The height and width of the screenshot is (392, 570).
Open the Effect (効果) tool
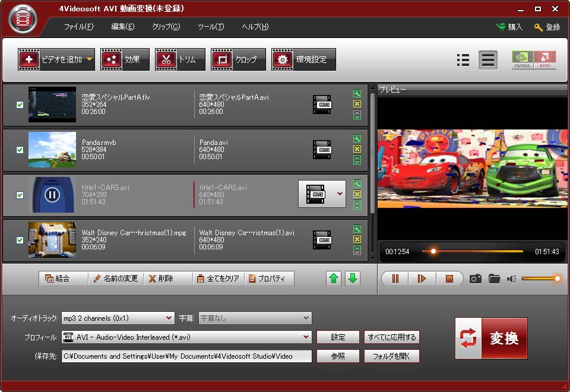click(124, 59)
